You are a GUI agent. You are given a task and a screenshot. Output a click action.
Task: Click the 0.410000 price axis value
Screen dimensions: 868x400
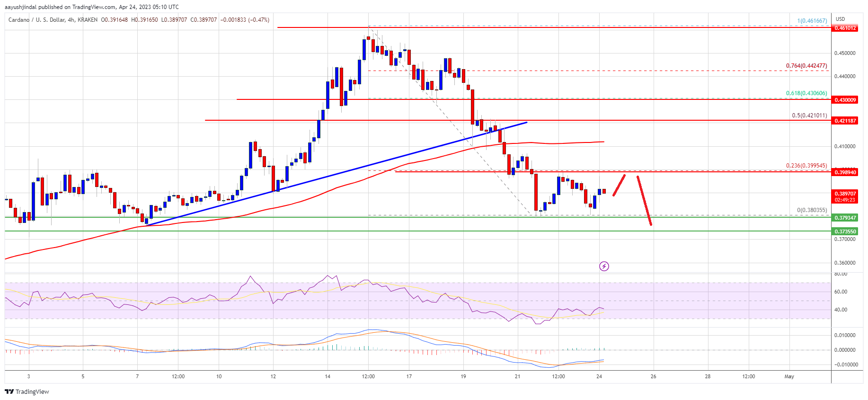pyautogui.click(x=845, y=146)
